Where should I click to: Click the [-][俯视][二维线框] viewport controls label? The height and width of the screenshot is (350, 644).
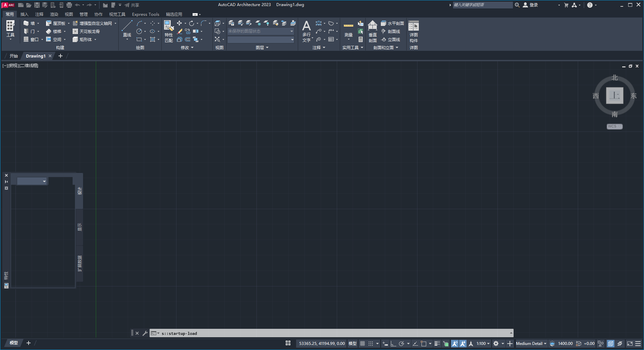tap(20, 66)
